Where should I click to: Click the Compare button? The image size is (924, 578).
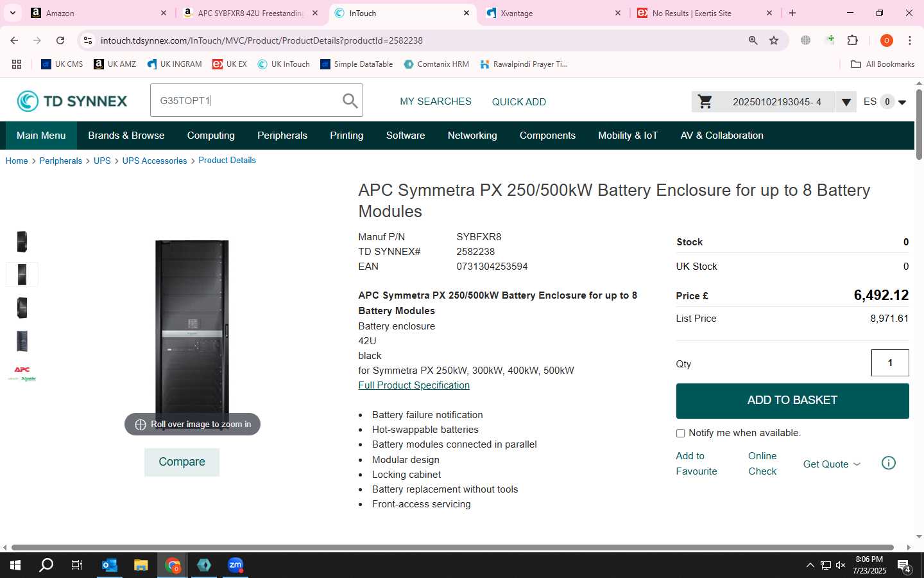[x=182, y=462]
